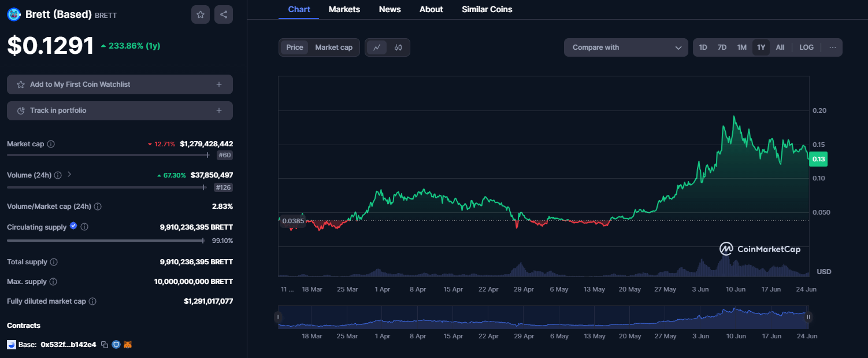Viewport: 868px width, 358px height.
Task: Click the star favorite icon beside BRETT
Action: 201,14
